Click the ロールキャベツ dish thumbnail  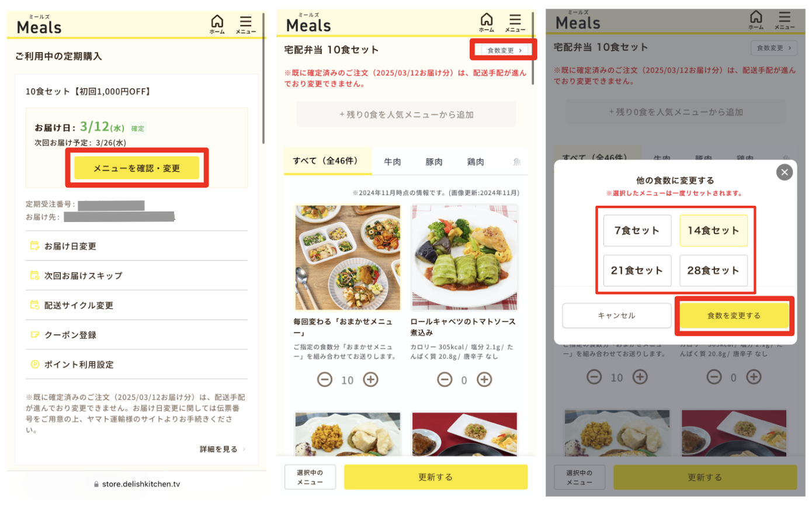[x=464, y=257]
